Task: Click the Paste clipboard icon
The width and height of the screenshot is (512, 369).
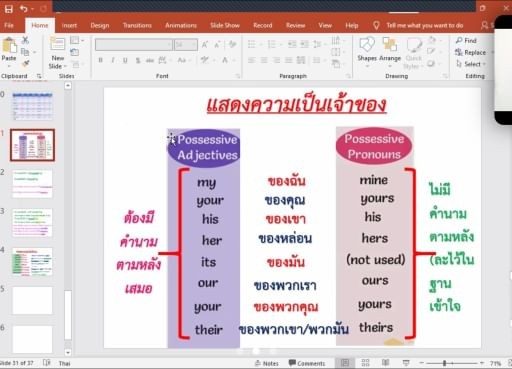Action: pos(9,46)
